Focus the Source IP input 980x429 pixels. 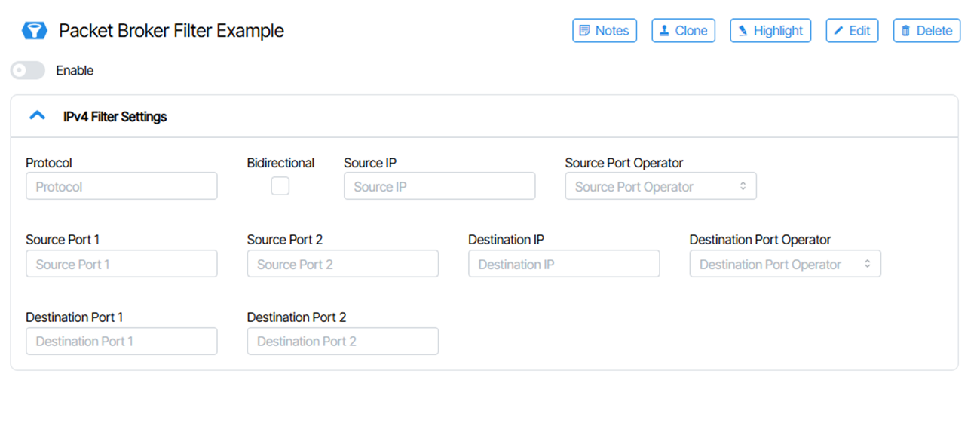coord(439,187)
